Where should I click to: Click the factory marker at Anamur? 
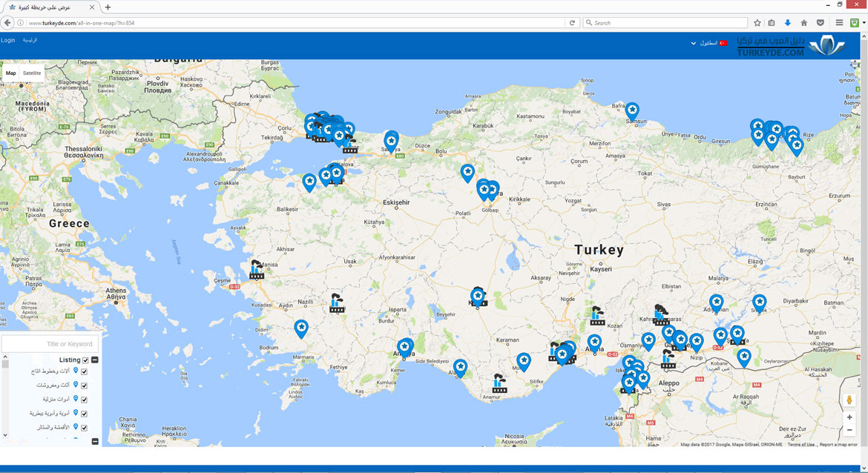point(499,383)
